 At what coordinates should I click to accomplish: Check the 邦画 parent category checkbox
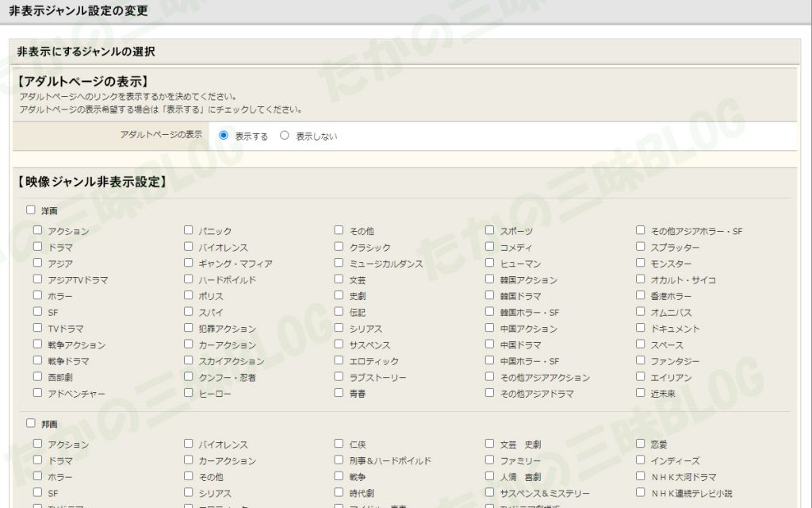point(31,423)
